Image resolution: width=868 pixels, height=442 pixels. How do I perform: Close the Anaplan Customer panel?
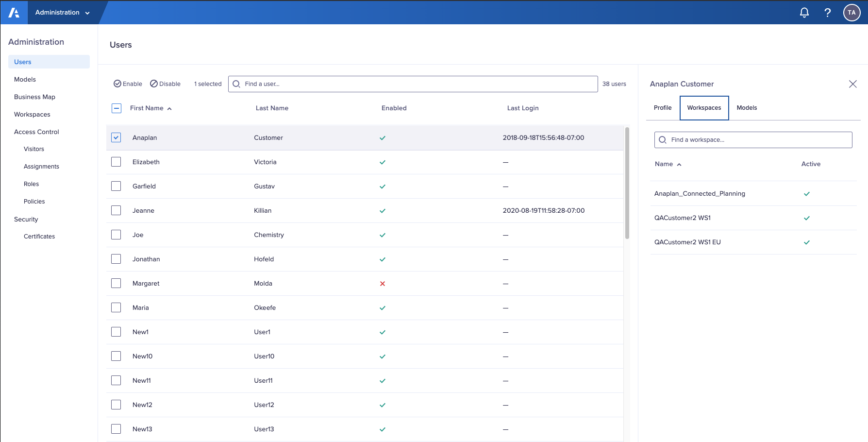coord(853,84)
